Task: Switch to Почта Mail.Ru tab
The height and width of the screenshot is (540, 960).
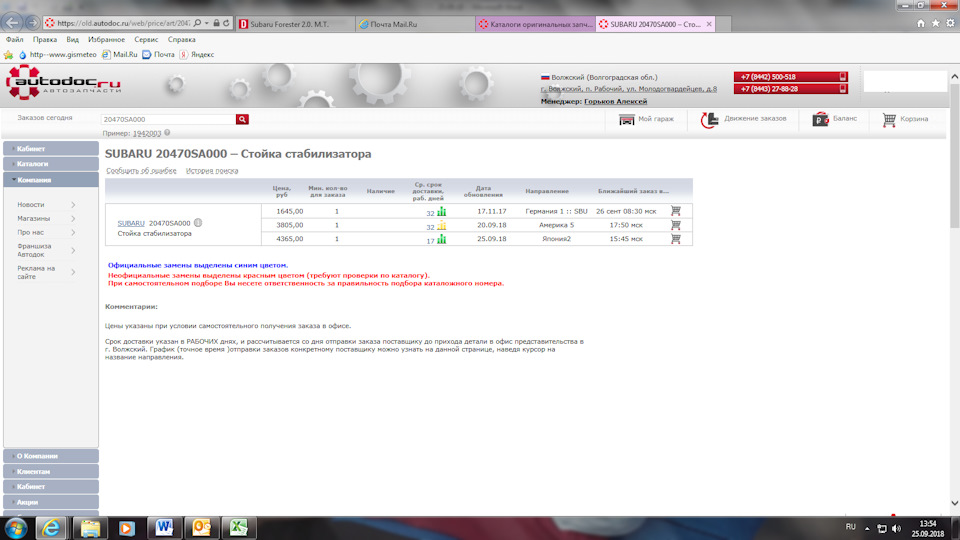Action: click(415, 24)
